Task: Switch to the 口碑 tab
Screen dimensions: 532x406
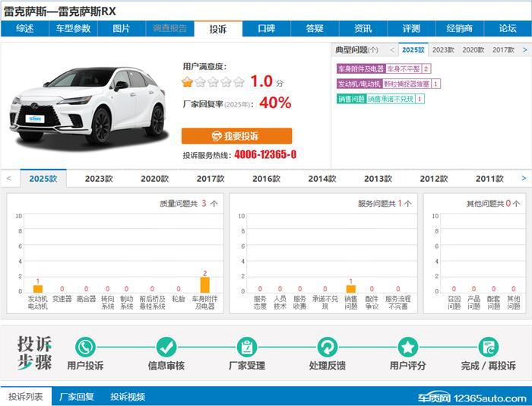Action: coord(266,29)
